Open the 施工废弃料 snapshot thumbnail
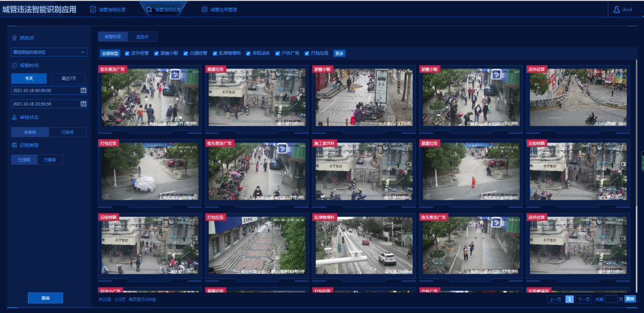 coord(364,171)
